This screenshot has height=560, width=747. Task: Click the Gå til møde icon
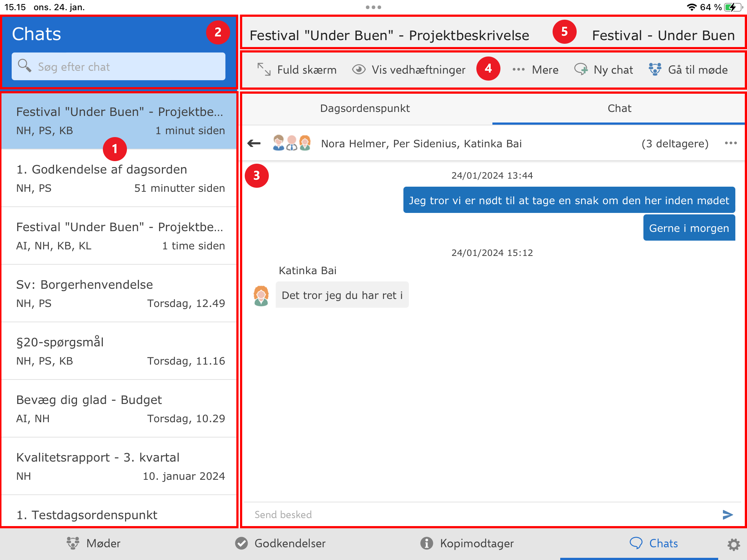tap(655, 69)
